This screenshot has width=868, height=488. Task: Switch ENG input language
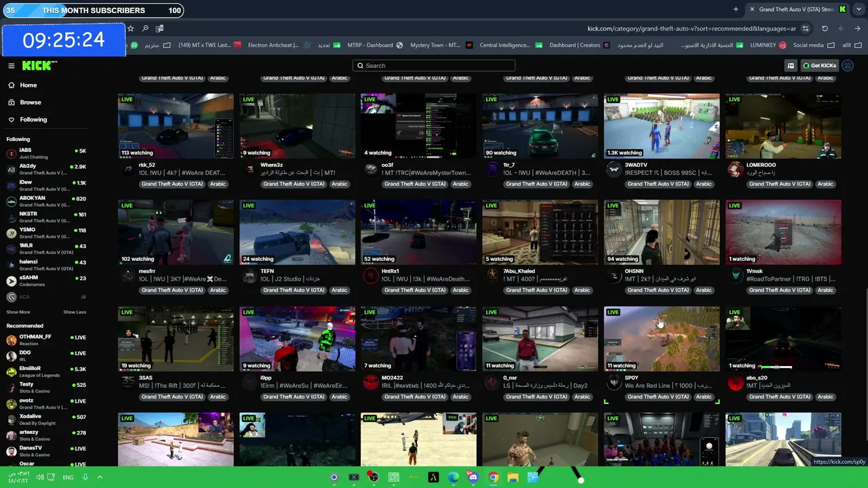68,477
